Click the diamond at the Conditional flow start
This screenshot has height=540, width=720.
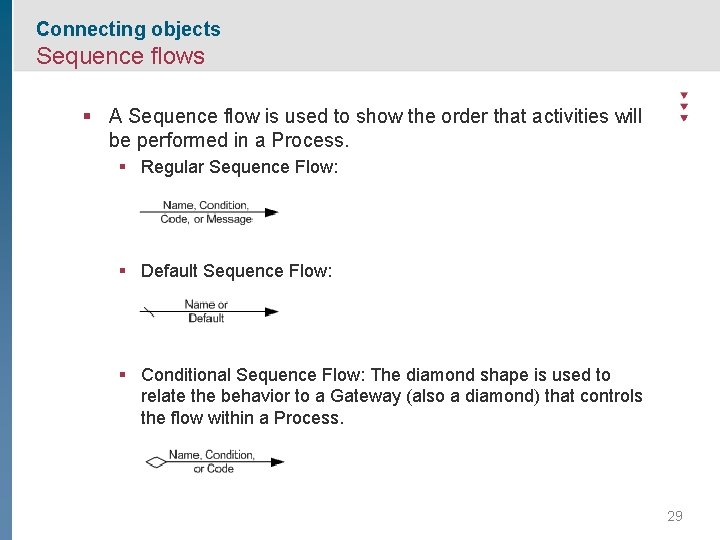pyautogui.click(x=155, y=462)
